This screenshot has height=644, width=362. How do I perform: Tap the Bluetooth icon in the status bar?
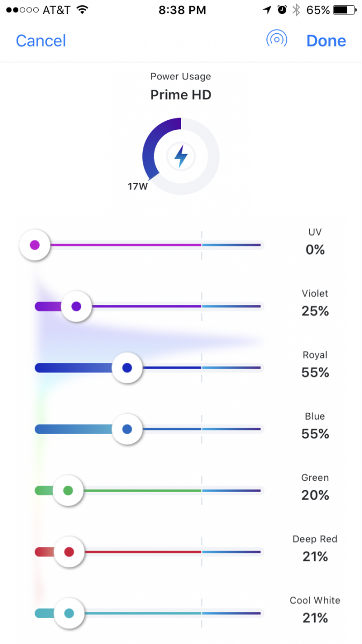296,10
